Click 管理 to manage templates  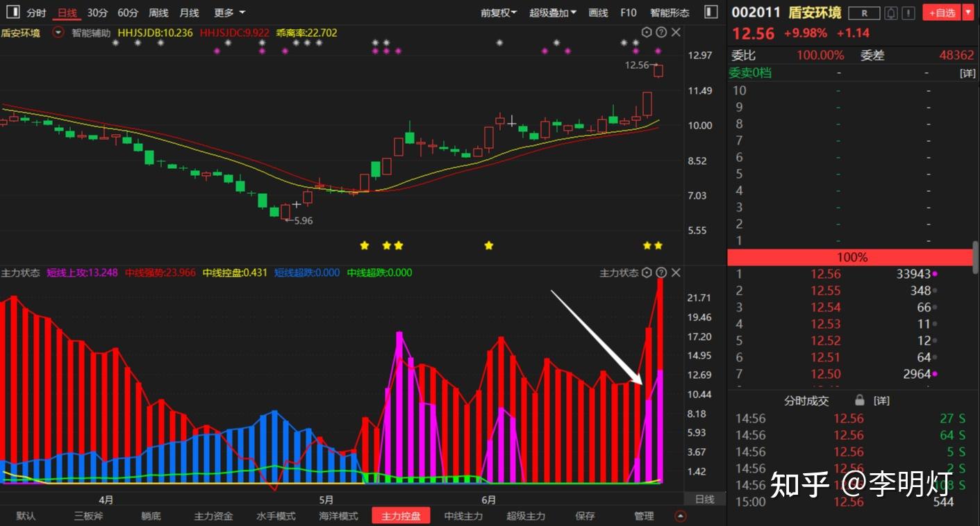coord(644,516)
